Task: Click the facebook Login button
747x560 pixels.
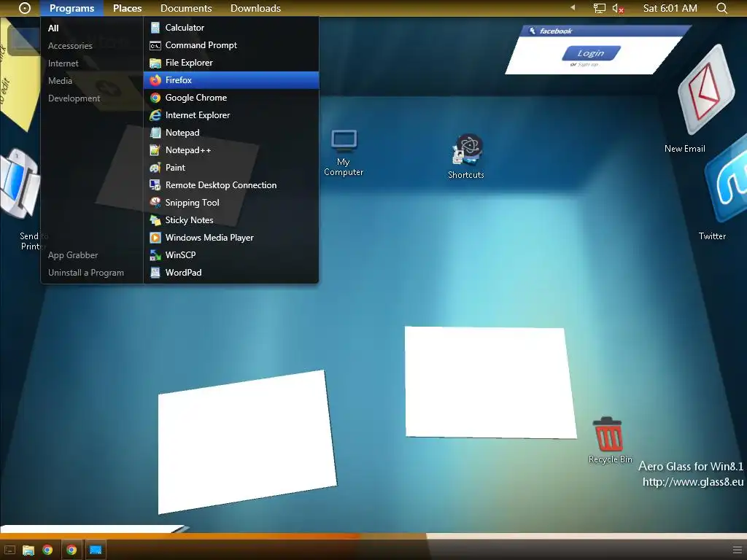Action: [x=591, y=52]
